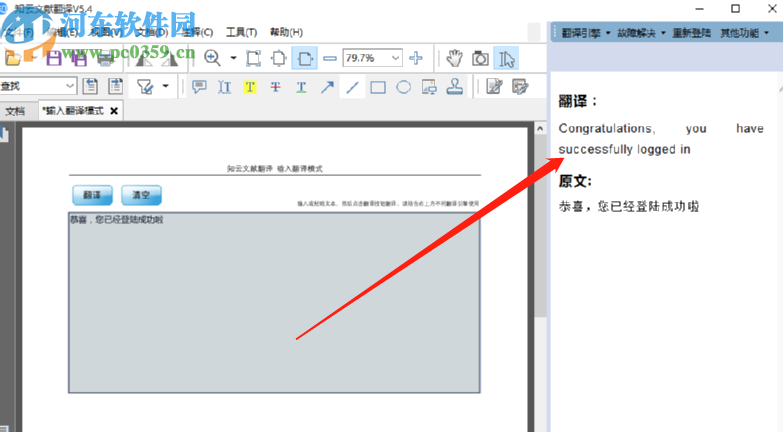Image resolution: width=783 pixels, height=432 pixels.
Task: Fit the whole page in view
Action: tap(279, 58)
